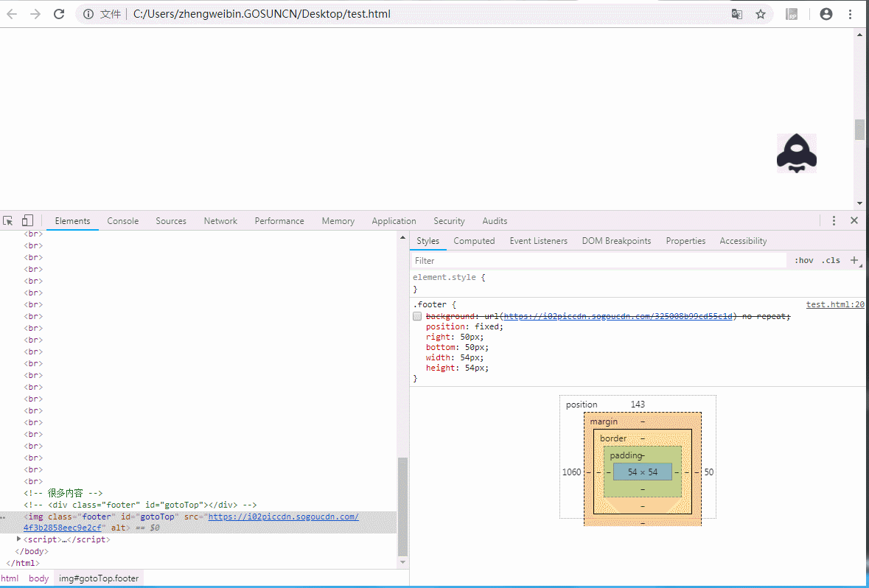This screenshot has width=869, height=588.
Task: Click the 54 × 54 content box
Action: point(642,472)
